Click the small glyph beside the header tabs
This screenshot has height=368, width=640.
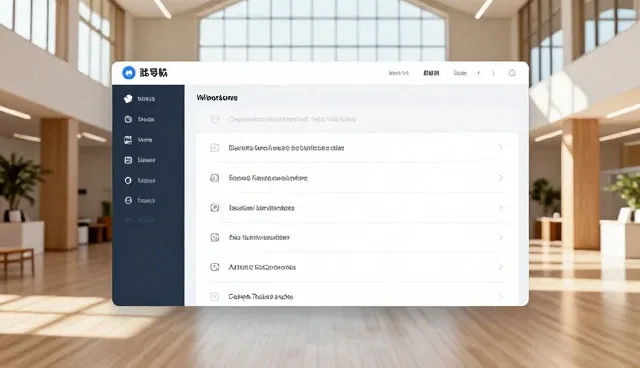point(478,73)
